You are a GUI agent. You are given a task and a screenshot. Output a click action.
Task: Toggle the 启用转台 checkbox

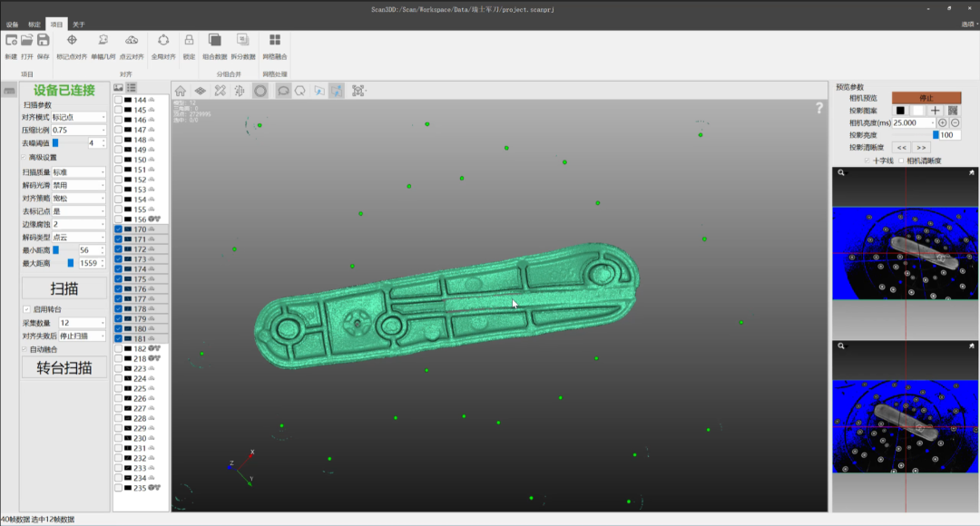[x=26, y=309]
